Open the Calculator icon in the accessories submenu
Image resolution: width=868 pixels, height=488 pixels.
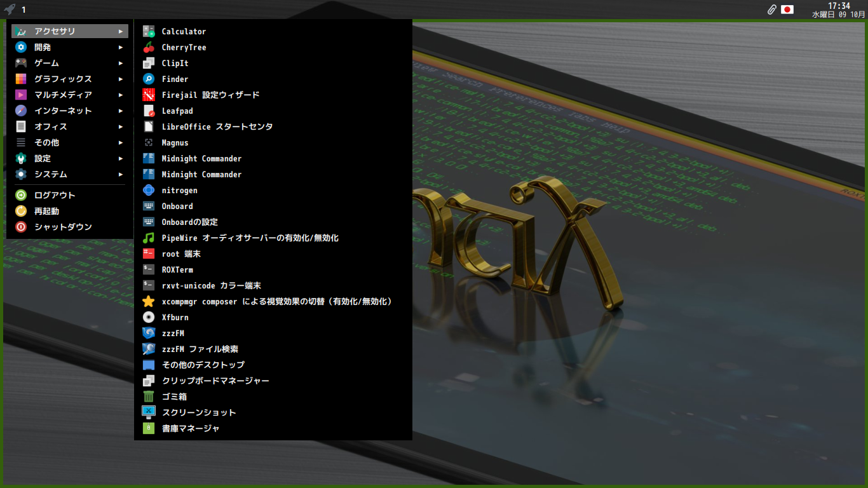[149, 31]
